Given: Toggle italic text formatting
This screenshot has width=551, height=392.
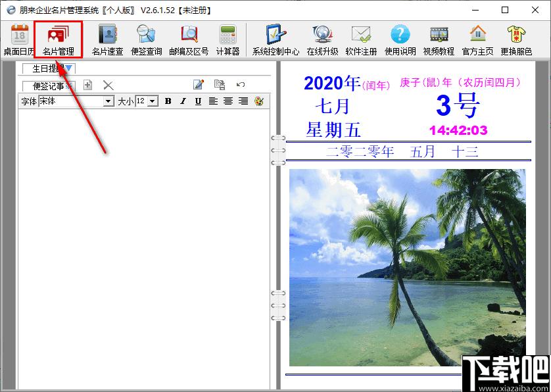Looking at the screenshot, I should 183,101.
